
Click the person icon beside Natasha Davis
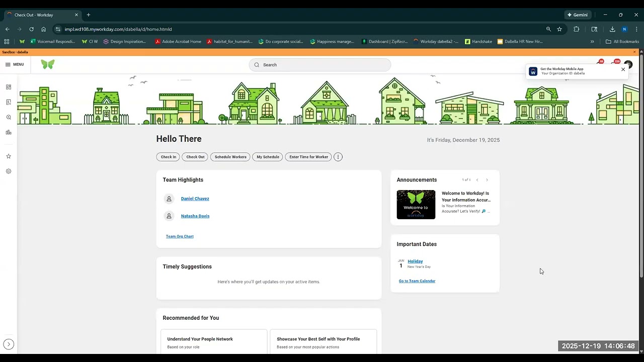[x=169, y=216]
